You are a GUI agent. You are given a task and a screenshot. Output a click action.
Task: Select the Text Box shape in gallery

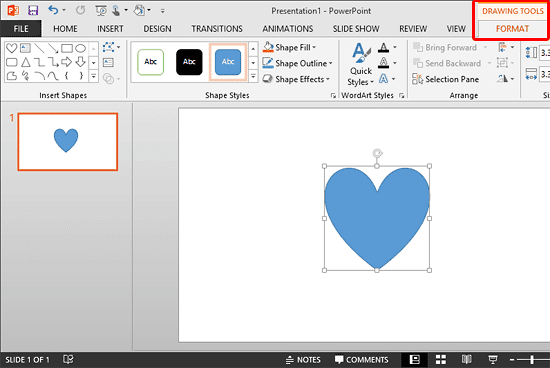point(25,48)
